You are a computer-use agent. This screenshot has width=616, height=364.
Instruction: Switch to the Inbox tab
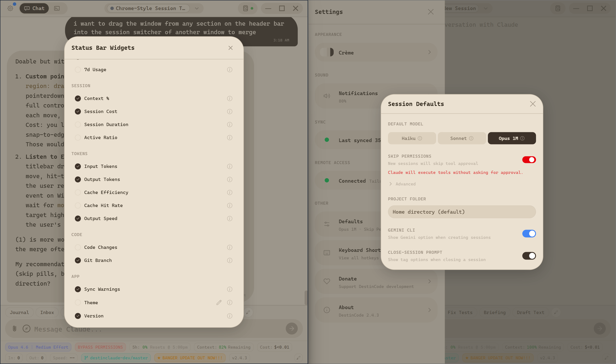[47, 312]
